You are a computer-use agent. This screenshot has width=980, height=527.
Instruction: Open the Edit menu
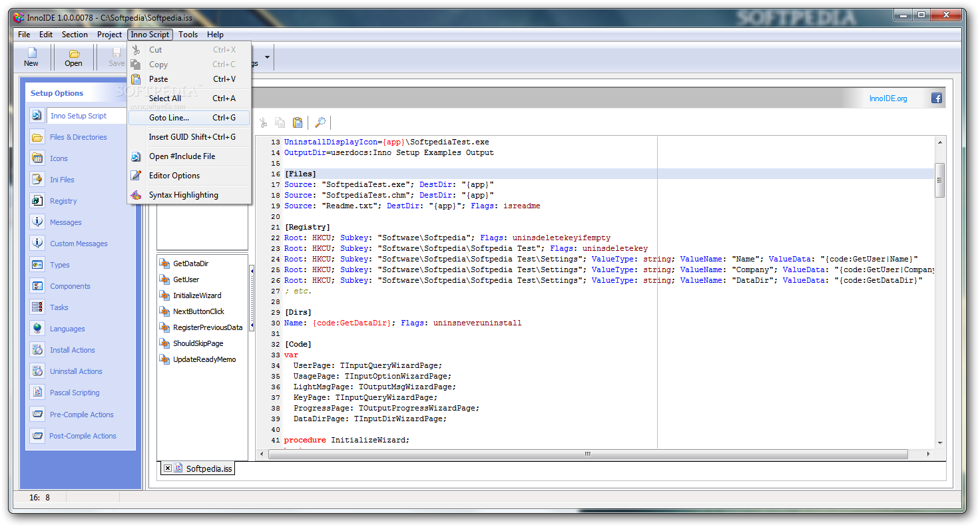pyautogui.click(x=46, y=35)
